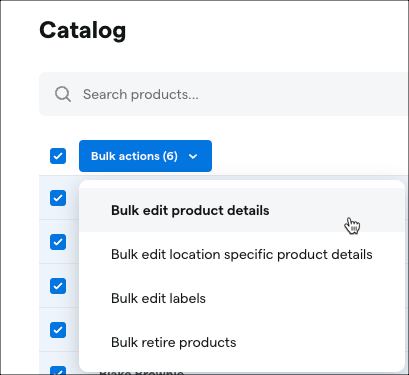The image size is (409, 375).
Task: Open the Bulk actions (6) dropdown
Action: tap(145, 156)
